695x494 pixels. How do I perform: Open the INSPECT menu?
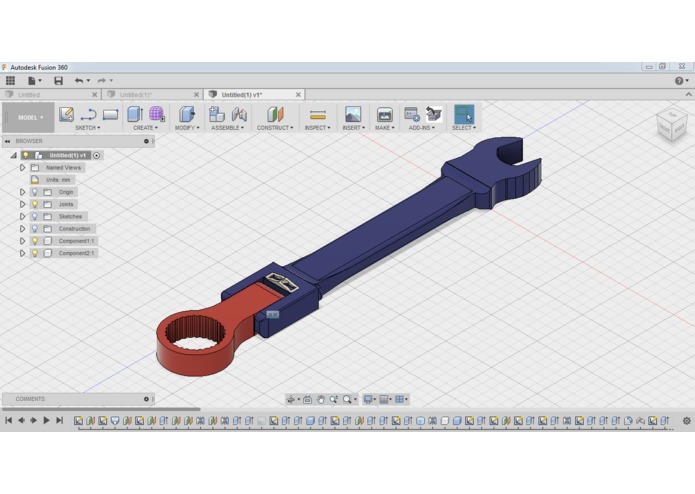click(x=317, y=128)
